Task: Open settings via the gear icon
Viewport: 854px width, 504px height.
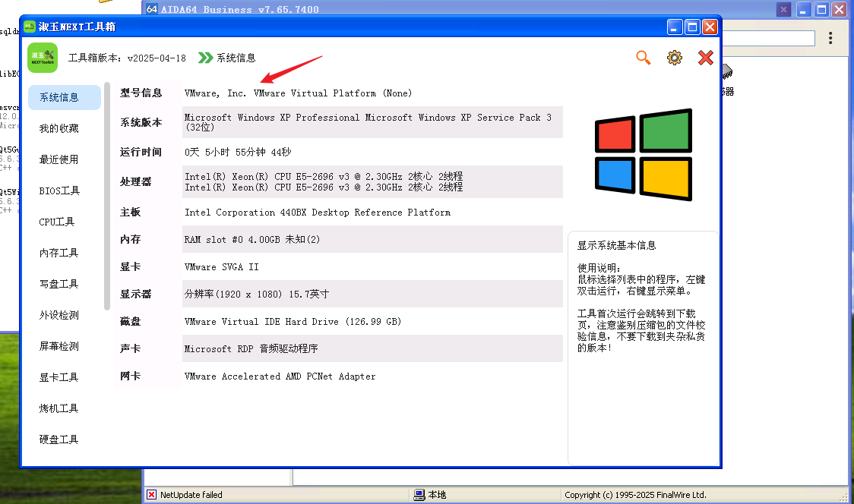Action: (675, 58)
